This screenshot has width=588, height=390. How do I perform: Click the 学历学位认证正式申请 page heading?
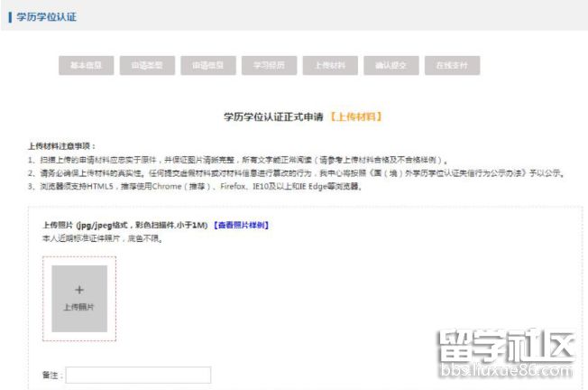click(x=273, y=117)
